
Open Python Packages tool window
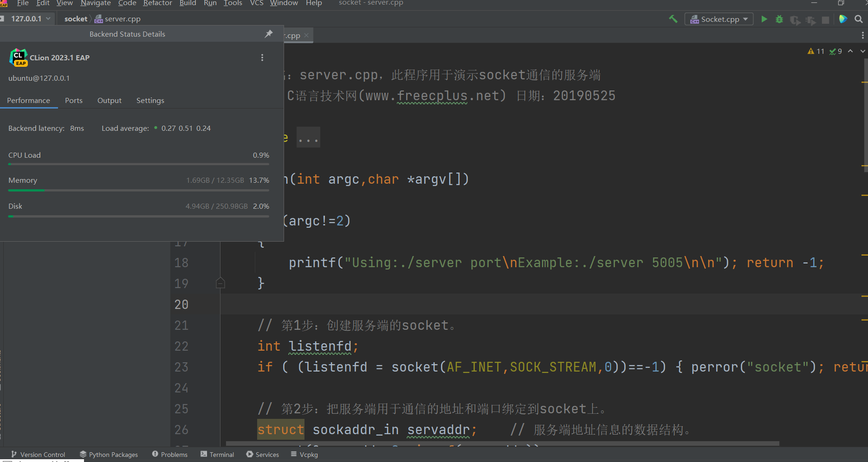pyautogui.click(x=109, y=455)
